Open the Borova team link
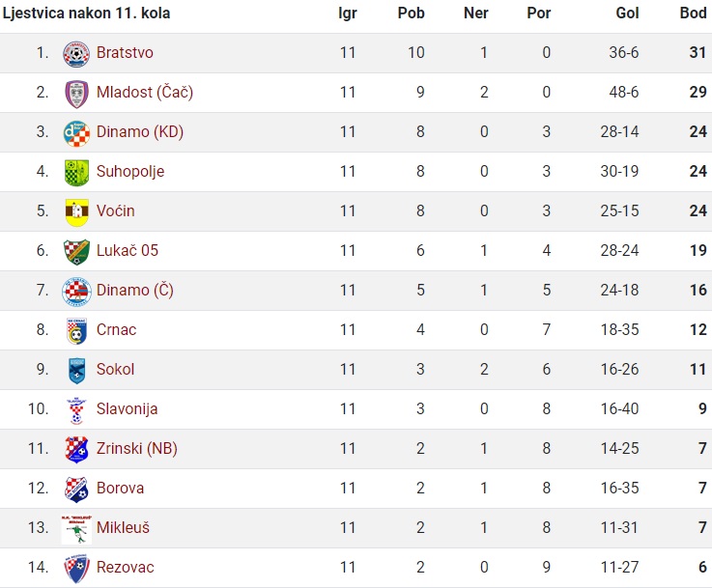The image size is (712, 588). click(121, 489)
